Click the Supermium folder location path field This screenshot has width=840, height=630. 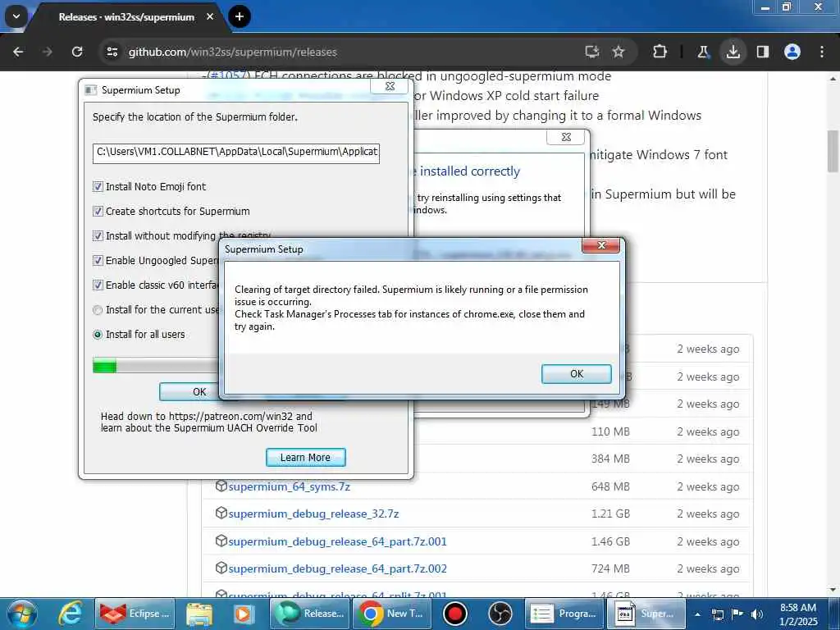[x=235, y=152]
